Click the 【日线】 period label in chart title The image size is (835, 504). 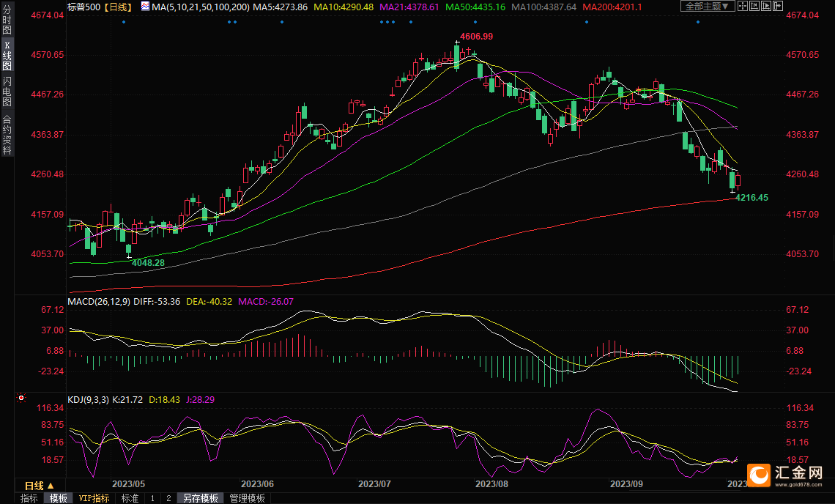point(117,7)
